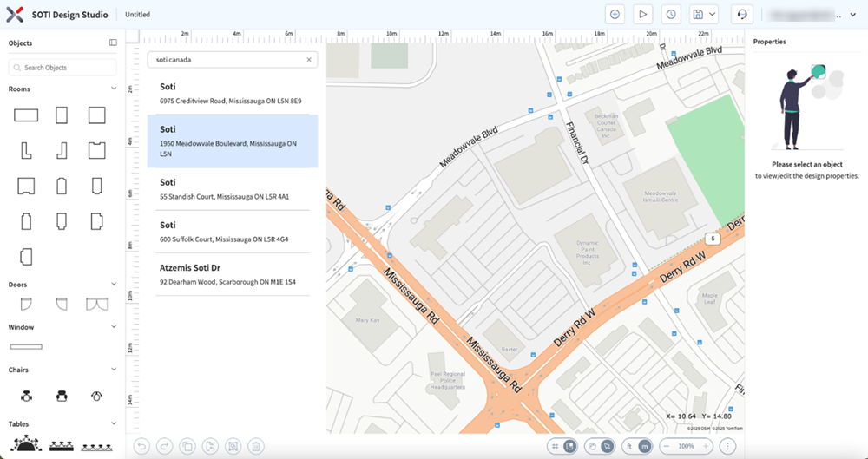Viewport: 868px width, 459px height.
Task: Set units to meters (m)
Action: [x=644, y=446]
